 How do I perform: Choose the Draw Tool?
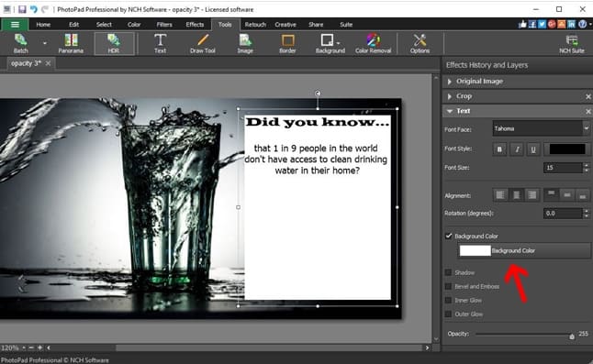click(x=203, y=43)
